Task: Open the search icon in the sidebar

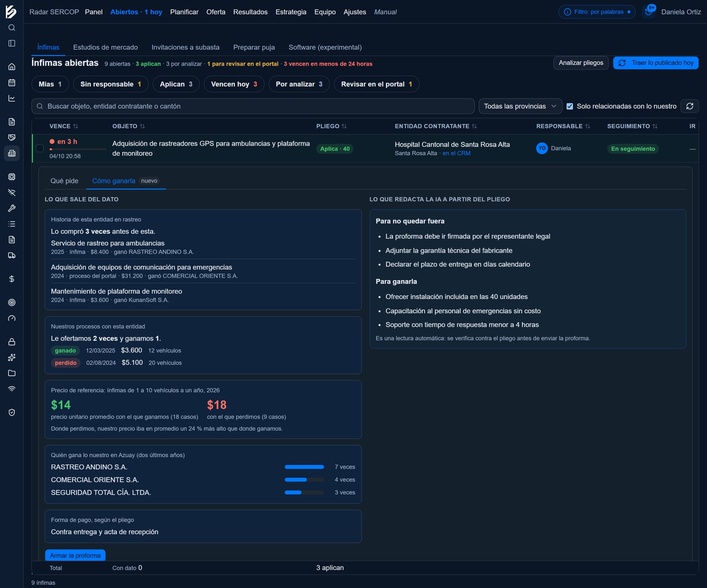Action: (12, 28)
